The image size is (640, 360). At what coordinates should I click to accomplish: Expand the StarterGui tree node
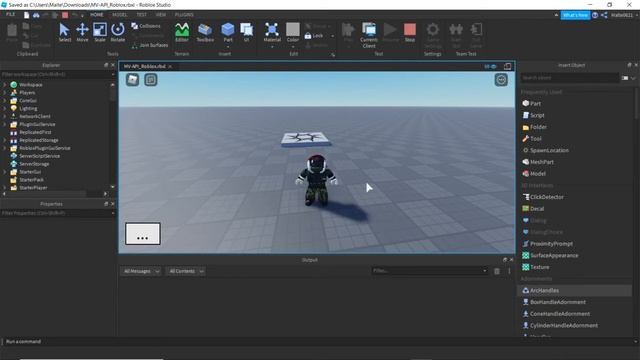pos(4,172)
